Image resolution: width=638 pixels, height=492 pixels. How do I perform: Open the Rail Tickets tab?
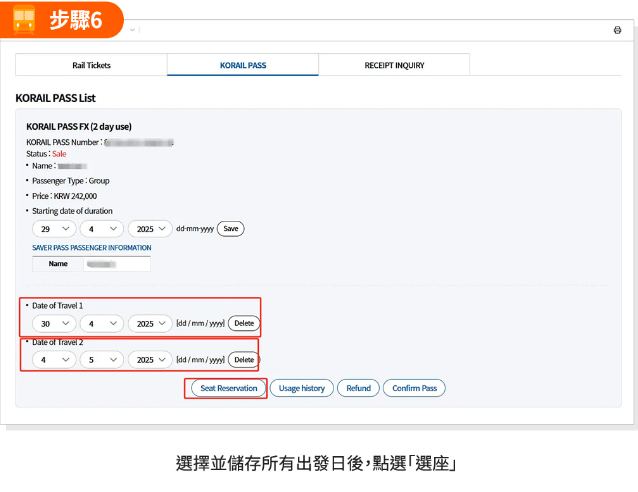coord(91,65)
